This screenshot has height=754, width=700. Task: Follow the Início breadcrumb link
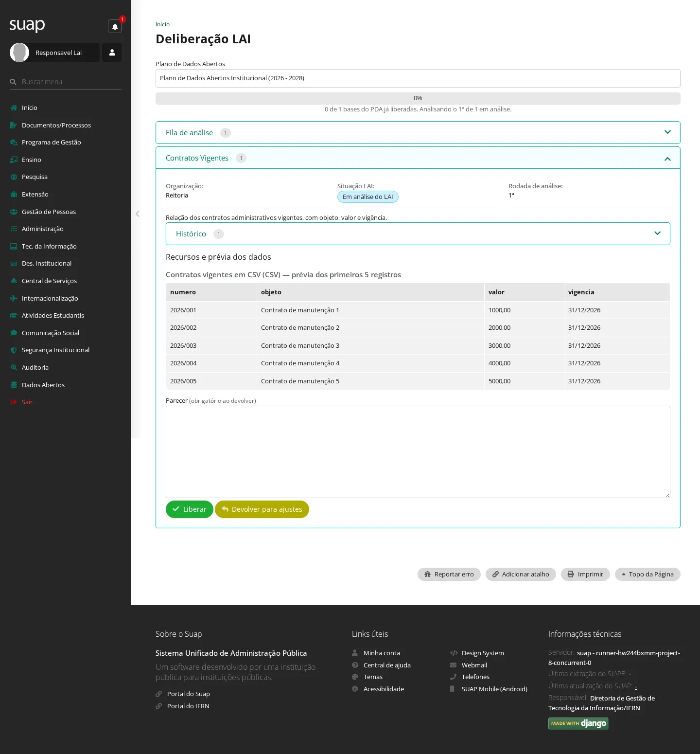162,24
